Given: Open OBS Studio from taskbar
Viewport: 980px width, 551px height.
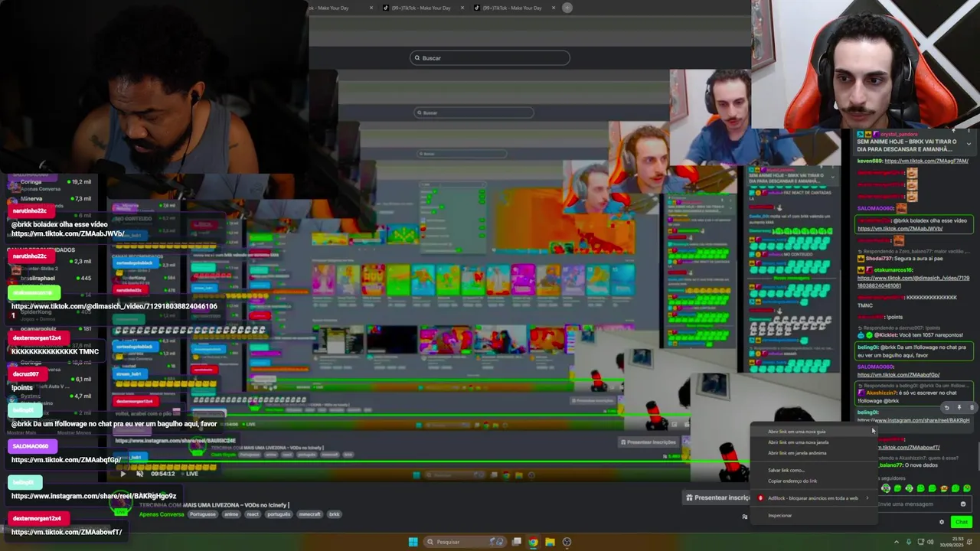Looking at the screenshot, I should point(567,542).
